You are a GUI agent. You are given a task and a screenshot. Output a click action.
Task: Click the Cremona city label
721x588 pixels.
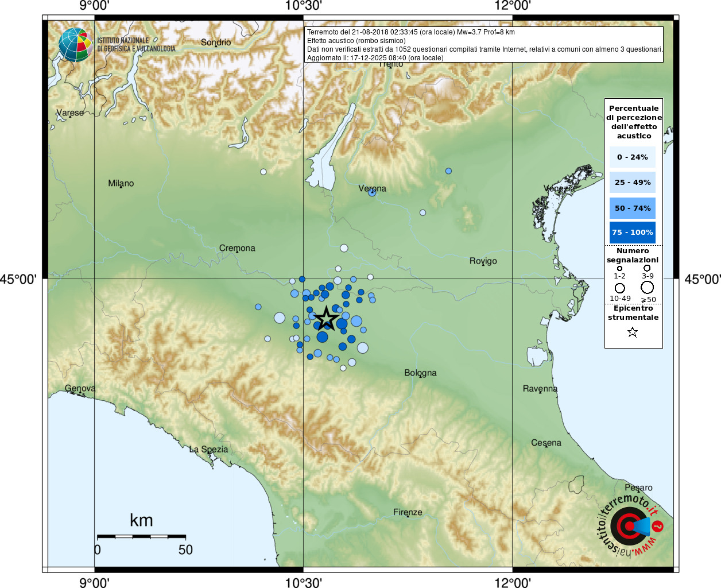(237, 248)
